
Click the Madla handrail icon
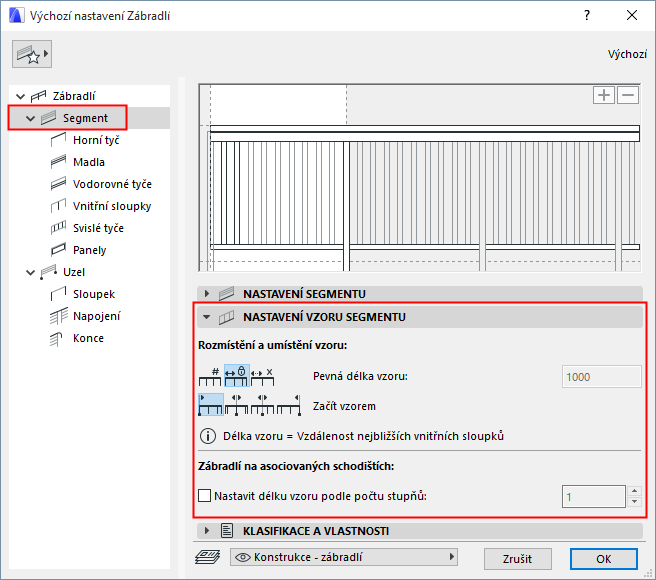58,162
